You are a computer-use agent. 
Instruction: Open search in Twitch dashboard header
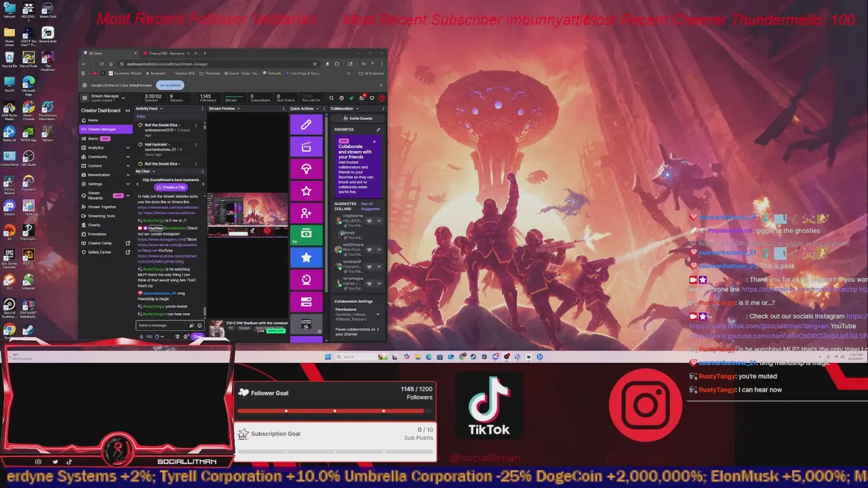point(332,98)
